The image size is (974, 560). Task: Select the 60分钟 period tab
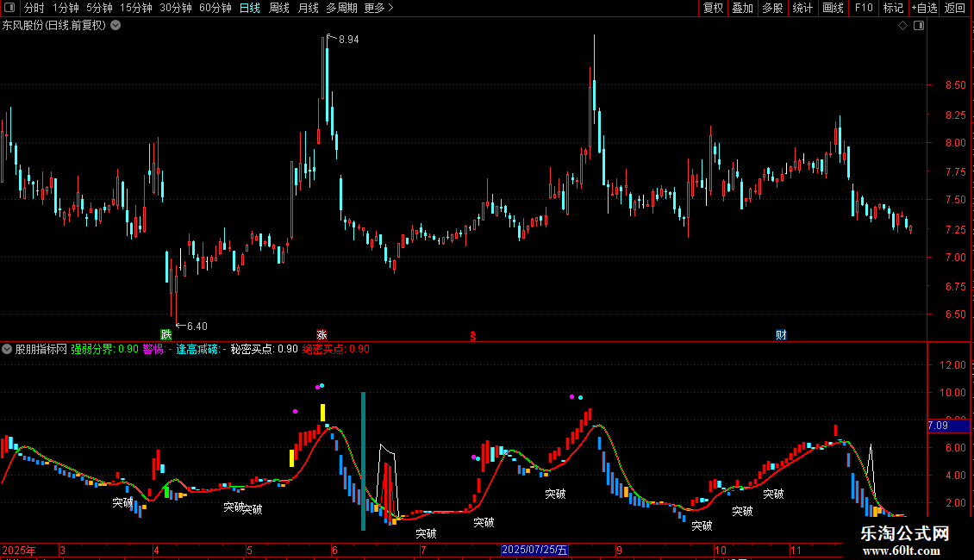point(215,8)
